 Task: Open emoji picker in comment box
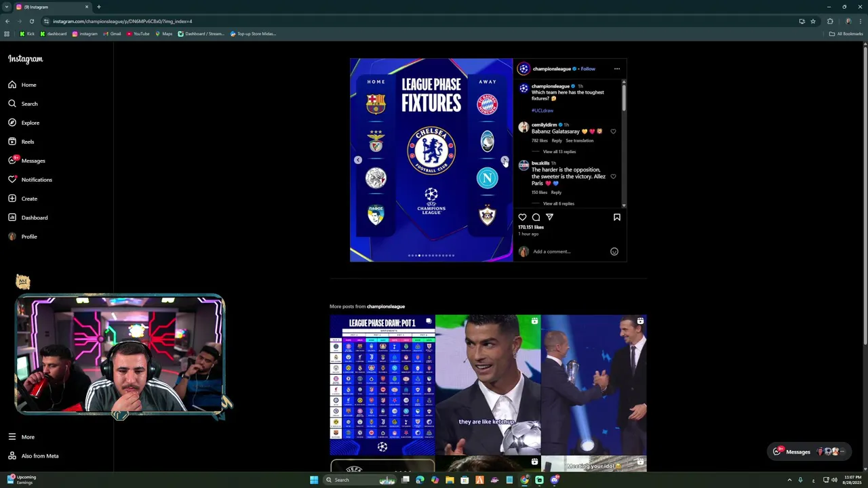point(614,251)
